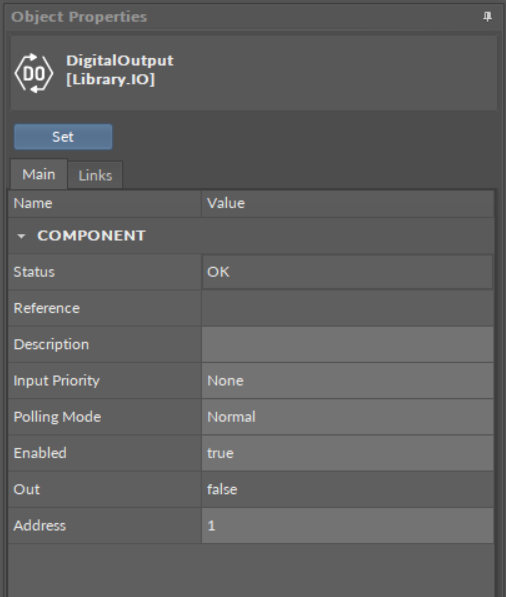Viewport: 506px width, 597px height.
Task: Select the Main tab
Action: click(x=39, y=174)
